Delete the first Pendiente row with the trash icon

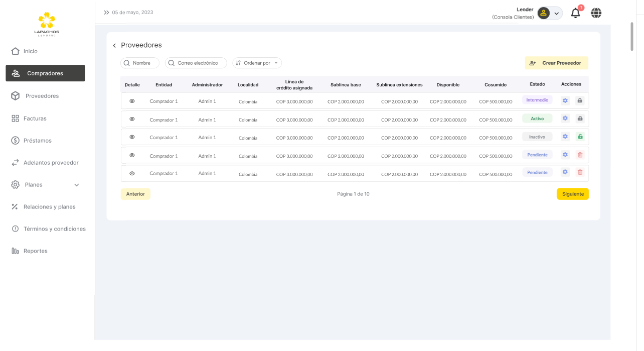click(x=580, y=155)
